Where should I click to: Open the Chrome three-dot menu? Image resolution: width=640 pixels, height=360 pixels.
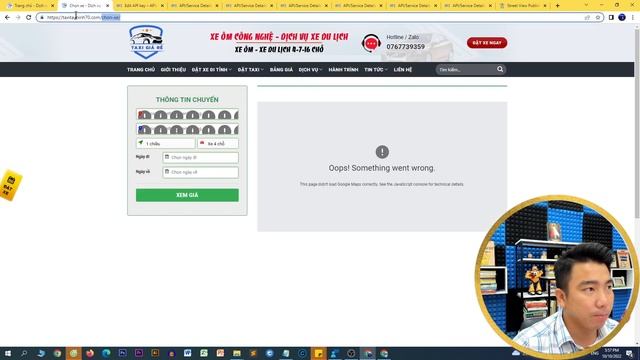(633, 18)
